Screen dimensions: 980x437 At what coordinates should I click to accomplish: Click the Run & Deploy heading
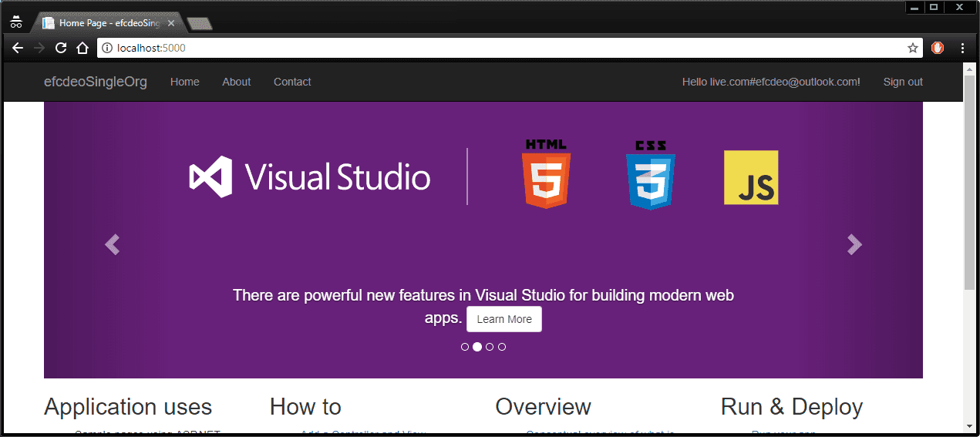(x=792, y=407)
